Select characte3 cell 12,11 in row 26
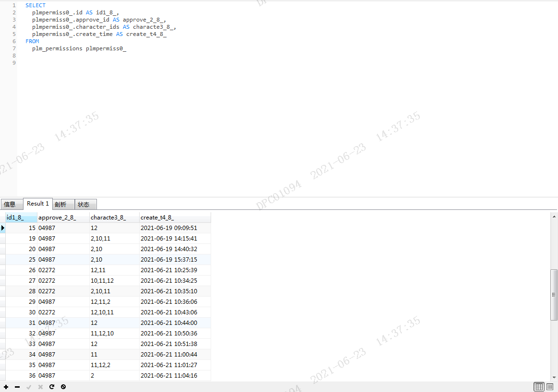Screen dimensions: 558x392 point(114,270)
